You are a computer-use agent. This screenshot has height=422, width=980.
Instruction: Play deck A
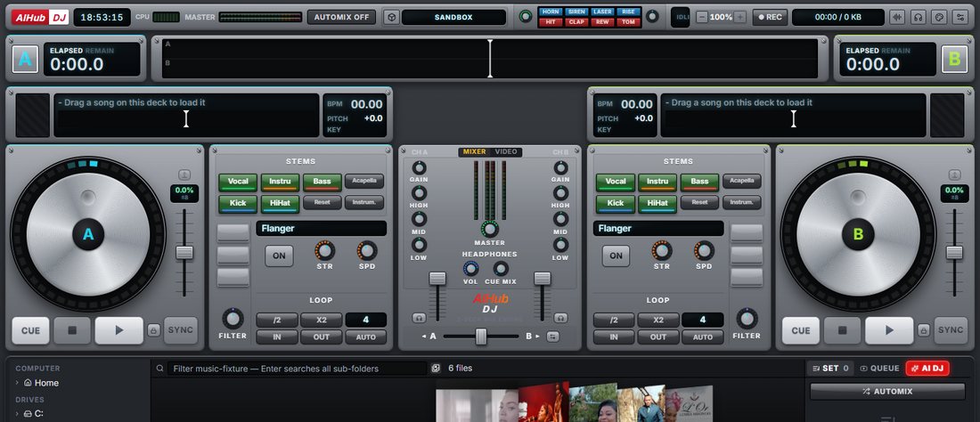pyautogui.click(x=118, y=330)
